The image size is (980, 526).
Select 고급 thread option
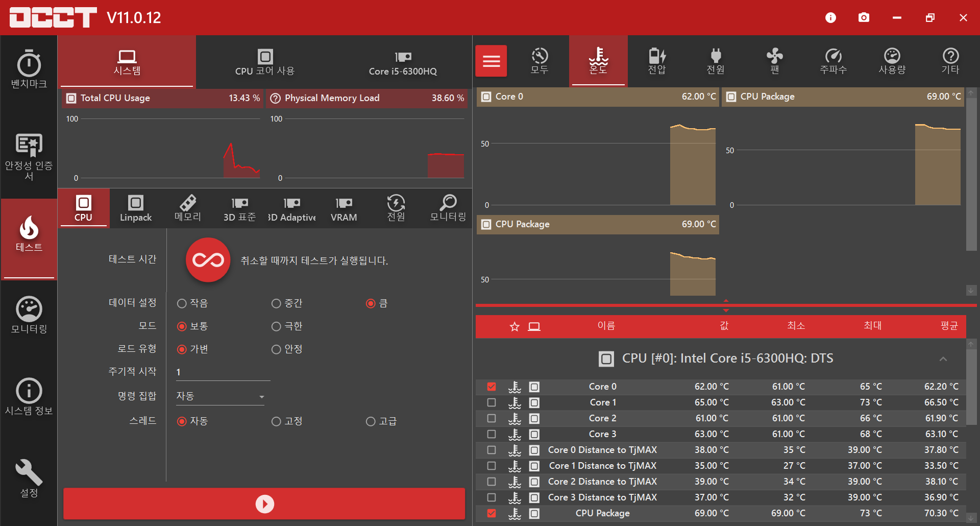click(x=381, y=421)
